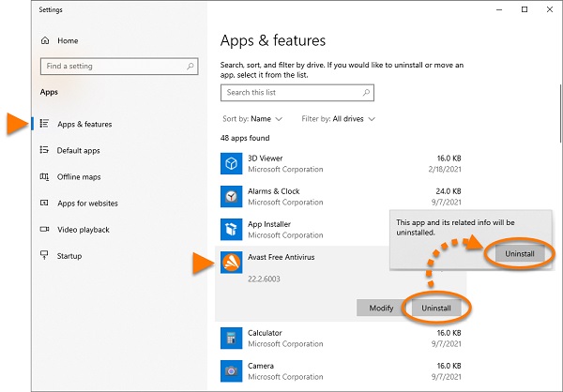Click the Alarms & Clock app icon

coord(231,196)
